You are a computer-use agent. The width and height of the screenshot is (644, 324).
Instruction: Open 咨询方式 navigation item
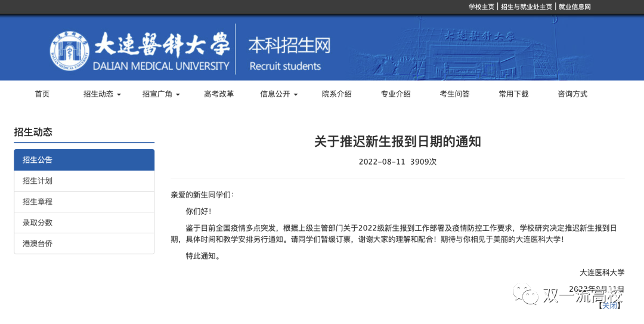coord(572,94)
